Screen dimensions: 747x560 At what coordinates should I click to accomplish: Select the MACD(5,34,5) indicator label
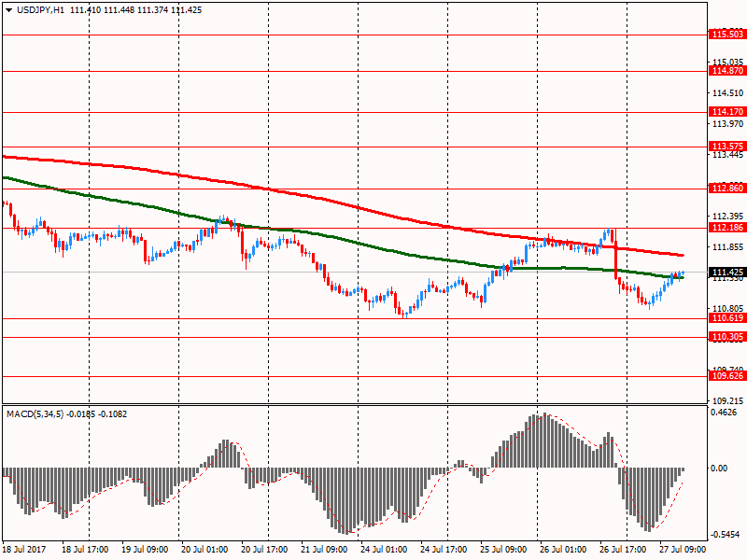coord(35,414)
